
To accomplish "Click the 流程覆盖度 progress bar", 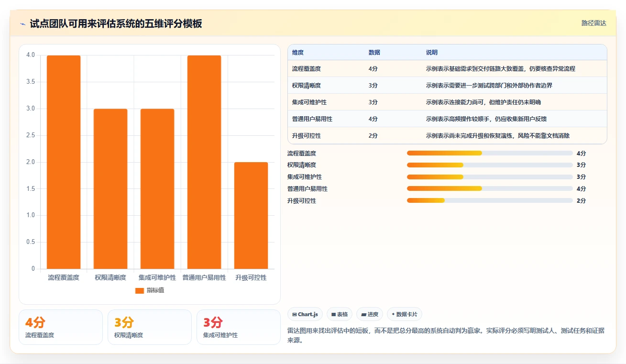I will tap(490, 153).
